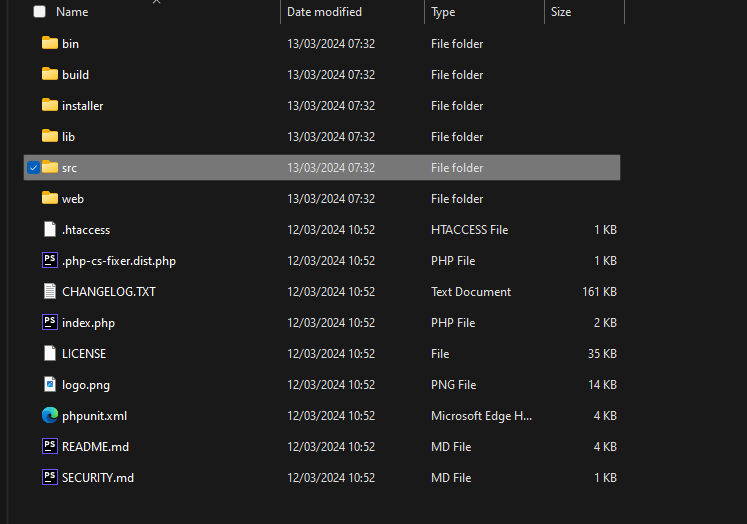Uncheck the src folder checkbox

(33, 168)
